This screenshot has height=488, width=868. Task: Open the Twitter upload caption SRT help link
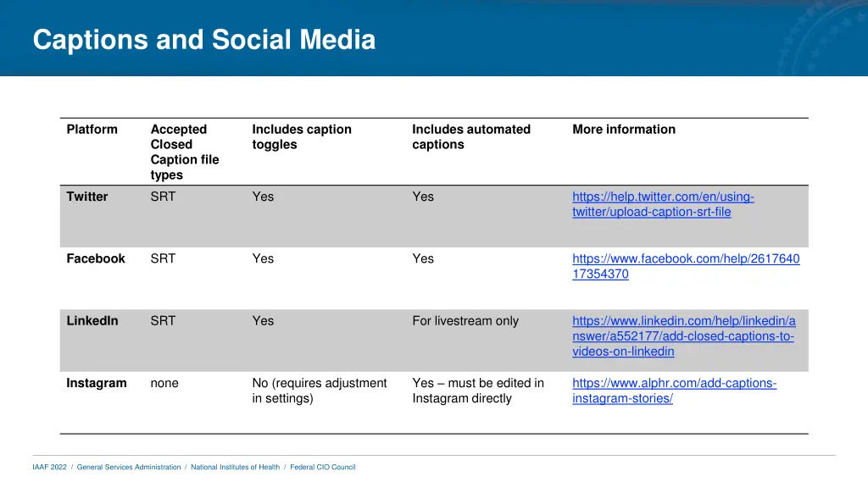click(x=663, y=204)
